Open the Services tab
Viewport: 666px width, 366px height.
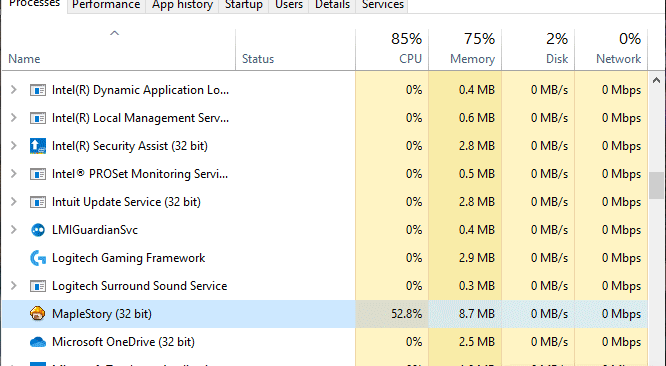pyautogui.click(x=382, y=5)
